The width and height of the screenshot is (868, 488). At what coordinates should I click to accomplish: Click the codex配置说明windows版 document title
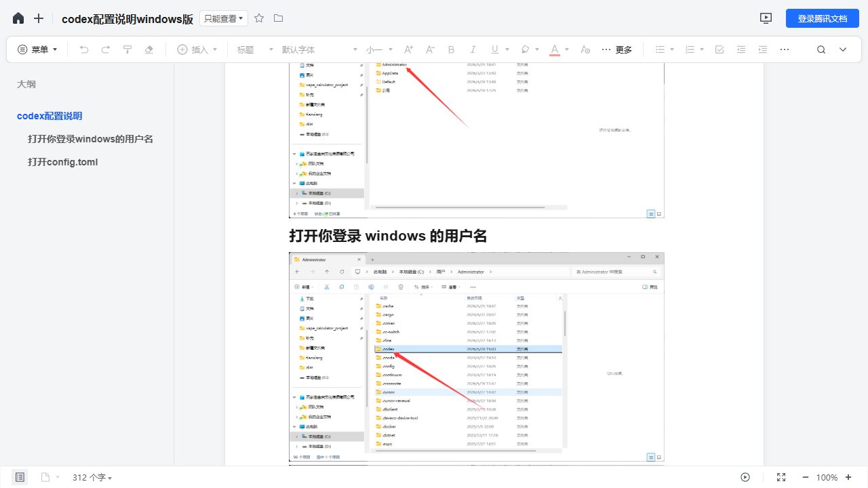(x=127, y=19)
